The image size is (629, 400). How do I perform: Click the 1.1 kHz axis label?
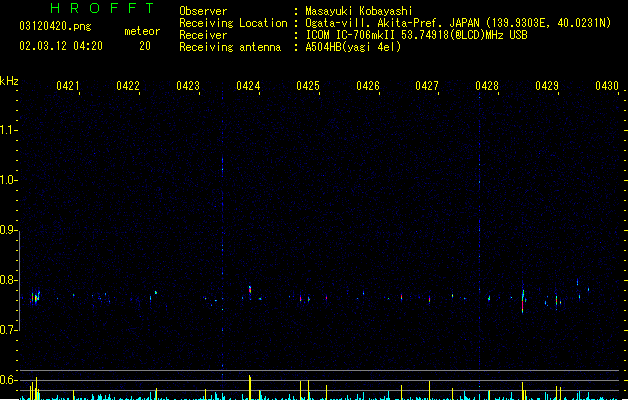click(8, 130)
